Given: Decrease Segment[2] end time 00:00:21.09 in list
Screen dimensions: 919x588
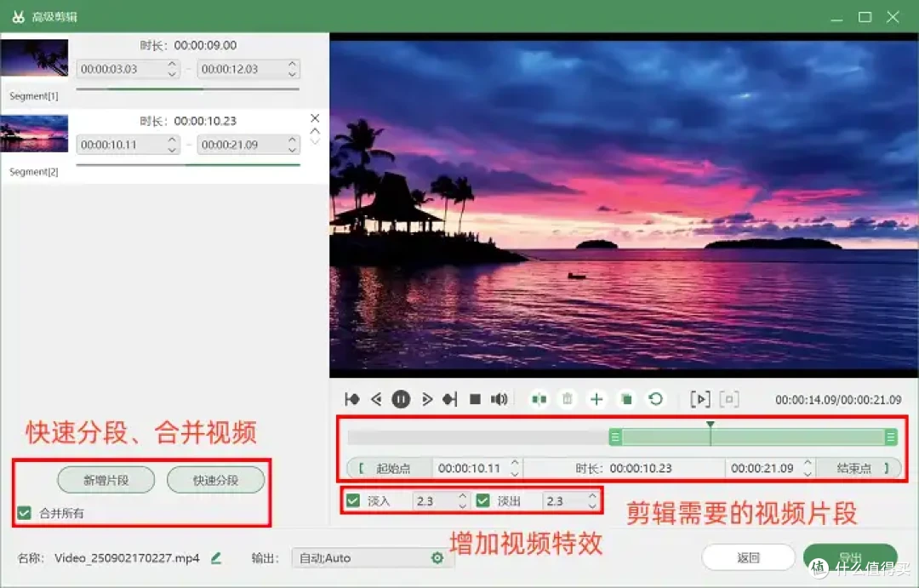Looking at the screenshot, I should click(293, 150).
